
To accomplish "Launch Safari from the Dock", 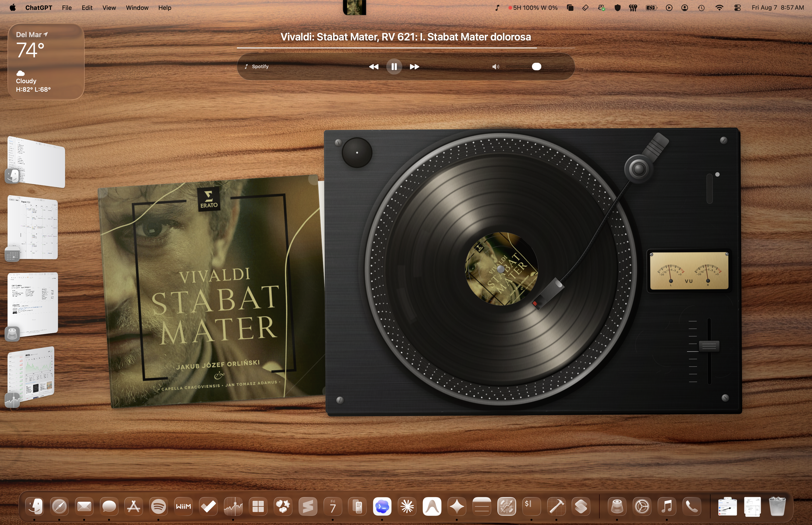I will tap(59, 506).
